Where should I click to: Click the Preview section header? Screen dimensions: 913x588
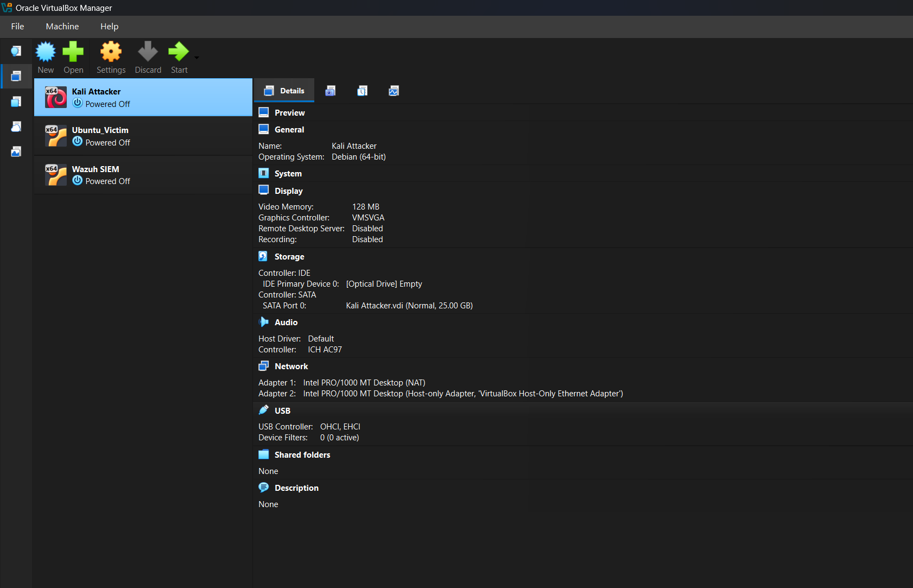pos(289,113)
